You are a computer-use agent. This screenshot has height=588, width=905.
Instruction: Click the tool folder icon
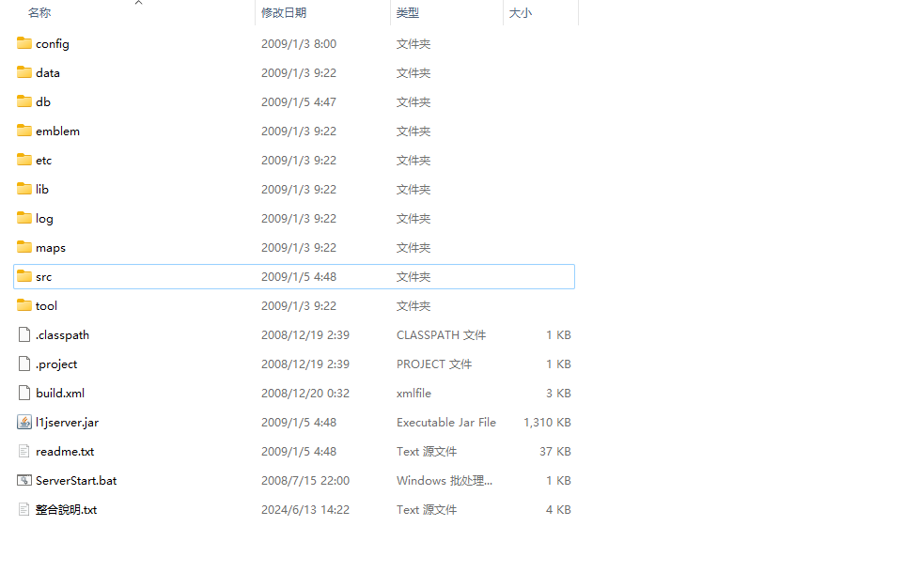[24, 305]
